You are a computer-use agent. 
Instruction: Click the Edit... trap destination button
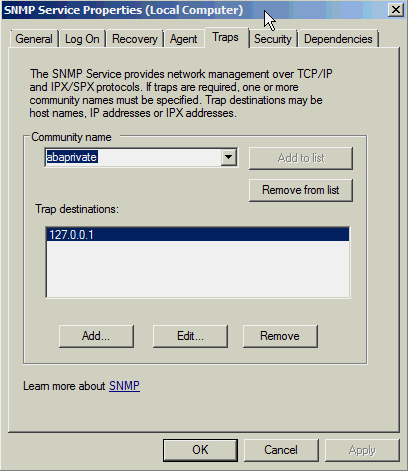(x=190, y=336)
